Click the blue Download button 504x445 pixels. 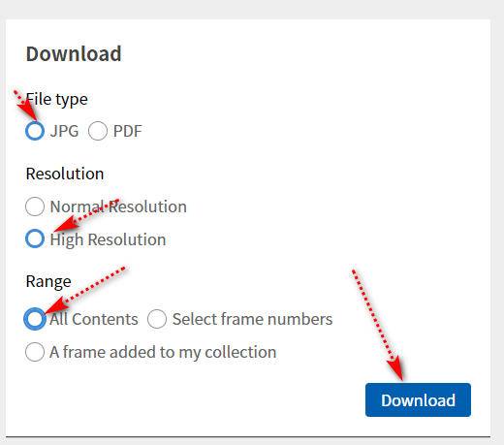click(x=418, y=399)
